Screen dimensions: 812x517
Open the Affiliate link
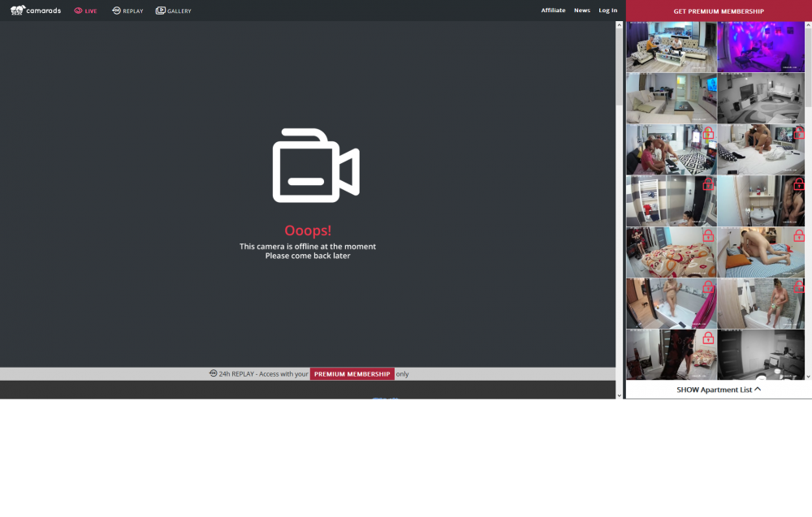click(x=553, y=11)
